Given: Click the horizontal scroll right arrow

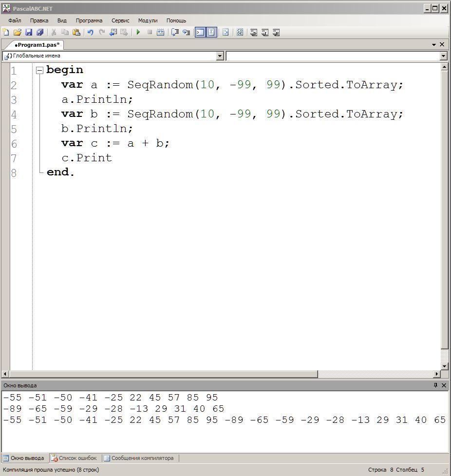Looking at the screenshot, I should pos(437,374).
